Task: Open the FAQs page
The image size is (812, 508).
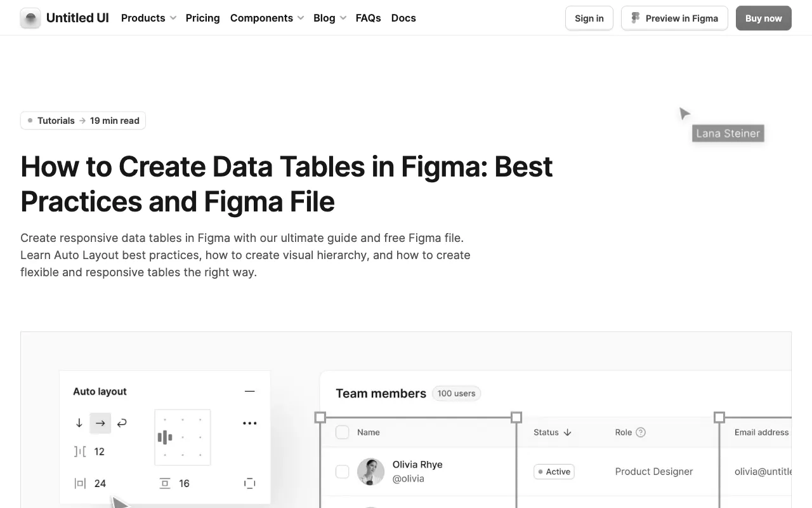Action: (368, 18)
